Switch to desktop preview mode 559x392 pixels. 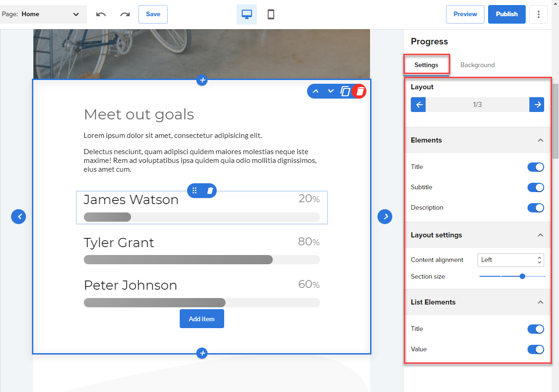point(247,14)
